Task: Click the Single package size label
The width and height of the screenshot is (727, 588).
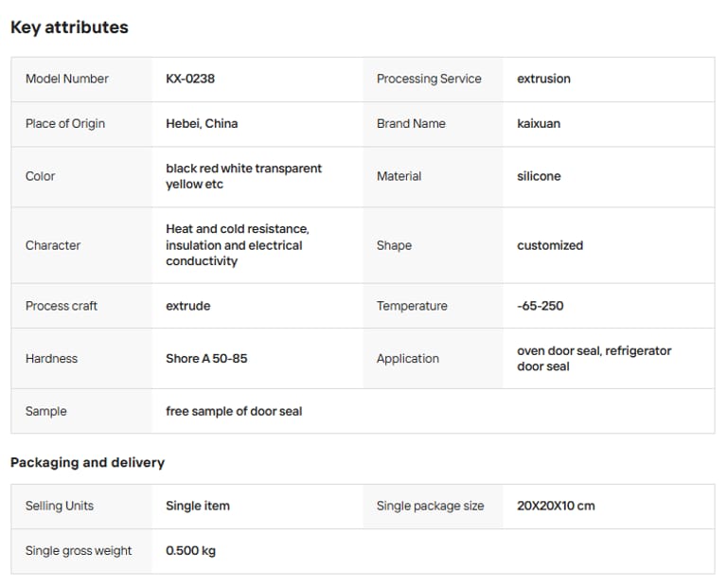Action: (x=430, y=506)
